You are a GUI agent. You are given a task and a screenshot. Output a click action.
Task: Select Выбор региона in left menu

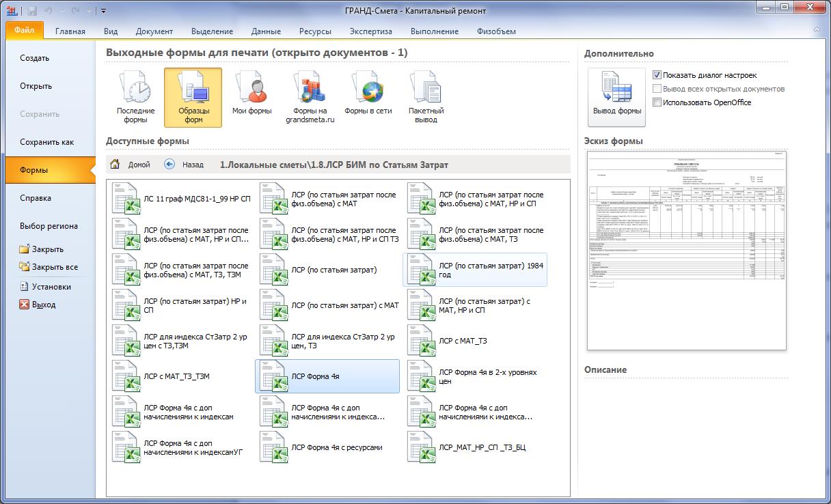(49, 226)
